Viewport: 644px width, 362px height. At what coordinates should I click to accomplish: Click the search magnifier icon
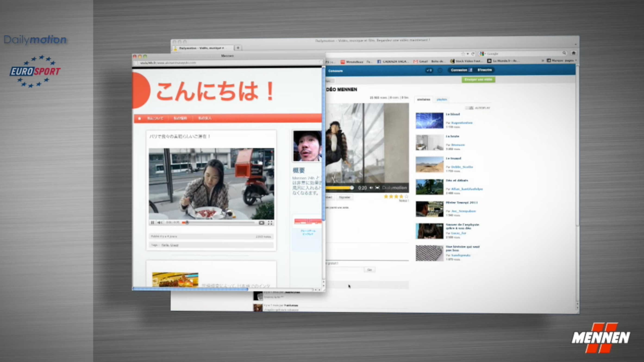click(564, 53)
